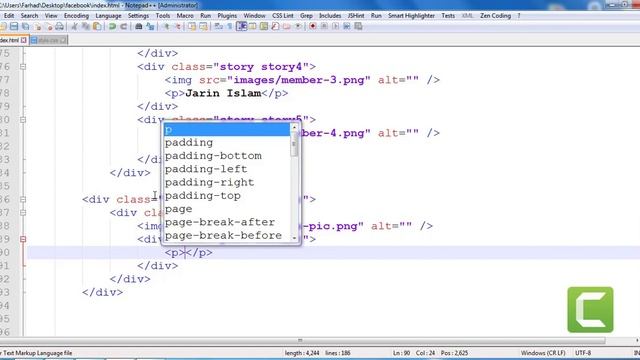The height and width of the screenshot is (360, 640).
Task: Click the Paste clipboard icon
Action: click(x=97, y=27)
